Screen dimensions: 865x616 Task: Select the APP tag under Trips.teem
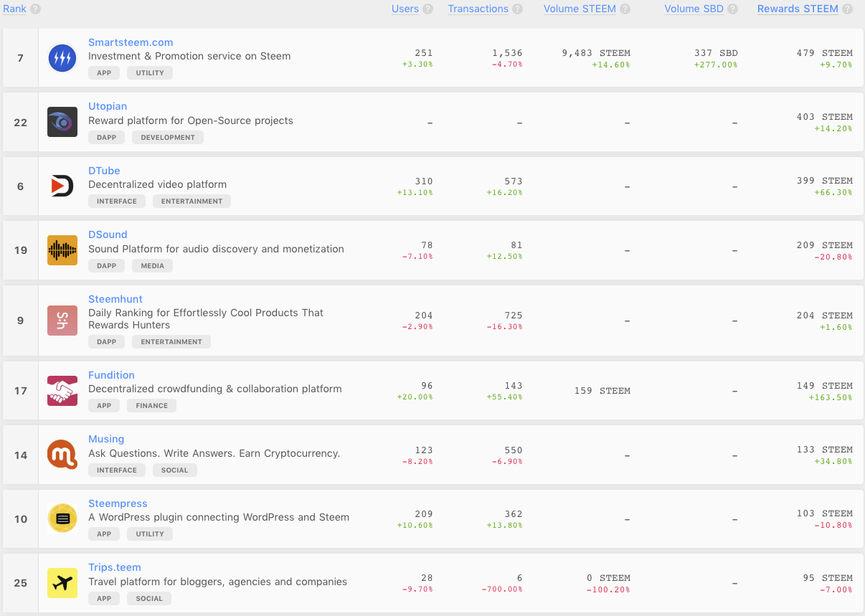point(104,599)
